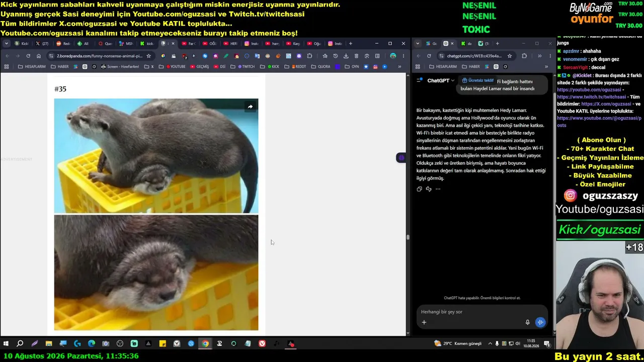Switch to first Instagram tab
Screen dimensions: 644x362
coord(251,44)
